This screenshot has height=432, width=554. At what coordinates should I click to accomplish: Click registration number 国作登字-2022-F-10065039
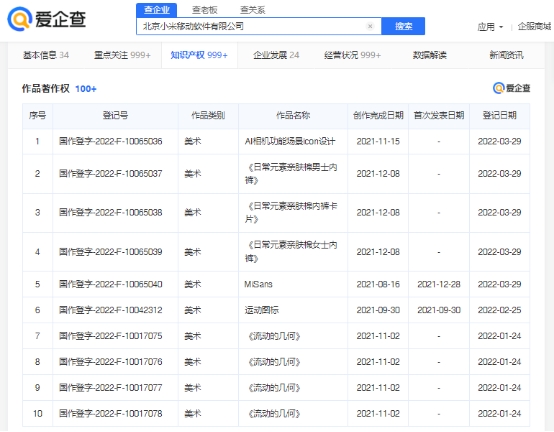pyautogui.click(x=111, y=252)
